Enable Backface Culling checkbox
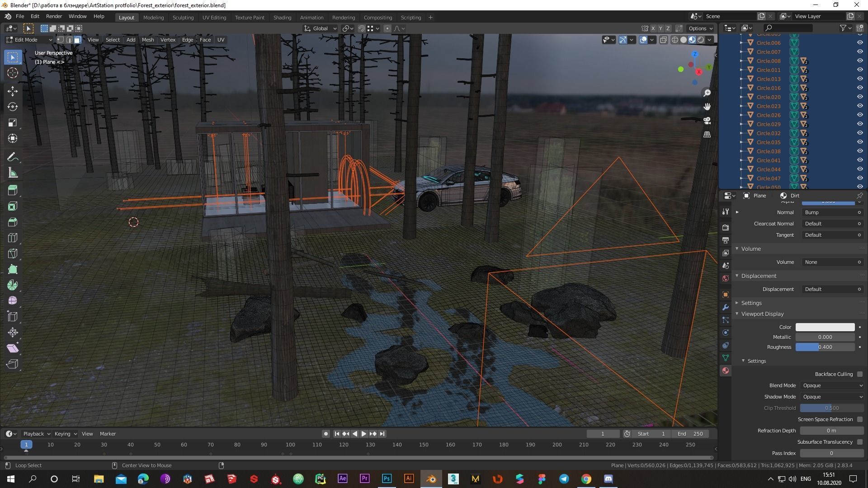868x488 pixels. tap(859, 374)
